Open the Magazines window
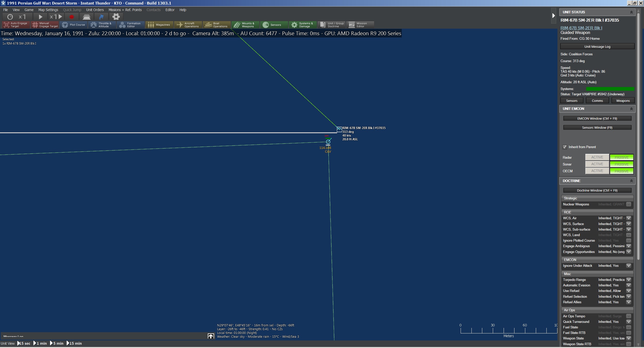Screen dimensions: 644x348 [159, 25]
